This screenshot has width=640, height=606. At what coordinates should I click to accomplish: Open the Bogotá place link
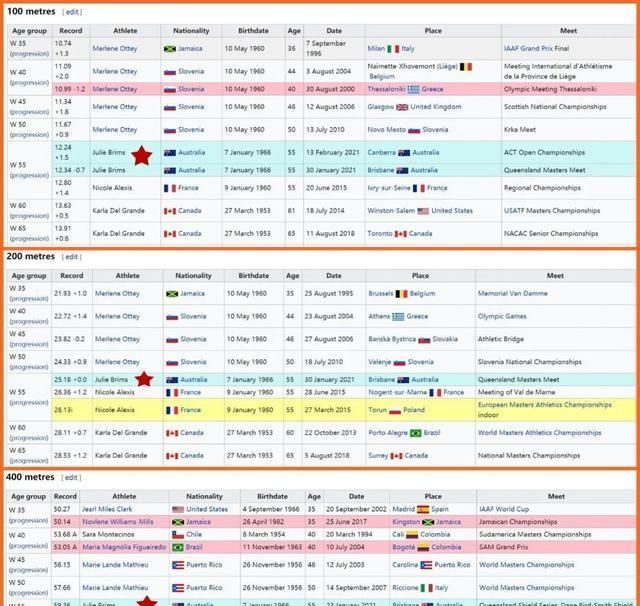point(404,547)
